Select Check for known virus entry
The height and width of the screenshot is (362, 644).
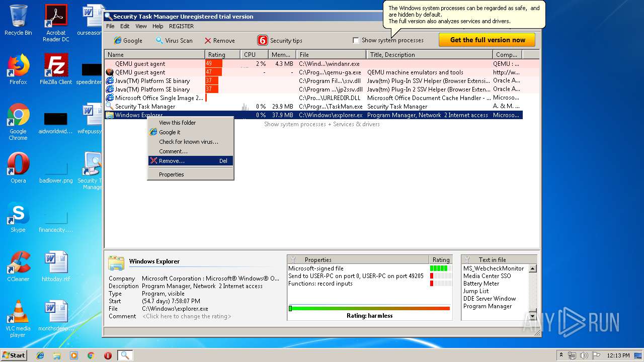(x=190, y=142)
